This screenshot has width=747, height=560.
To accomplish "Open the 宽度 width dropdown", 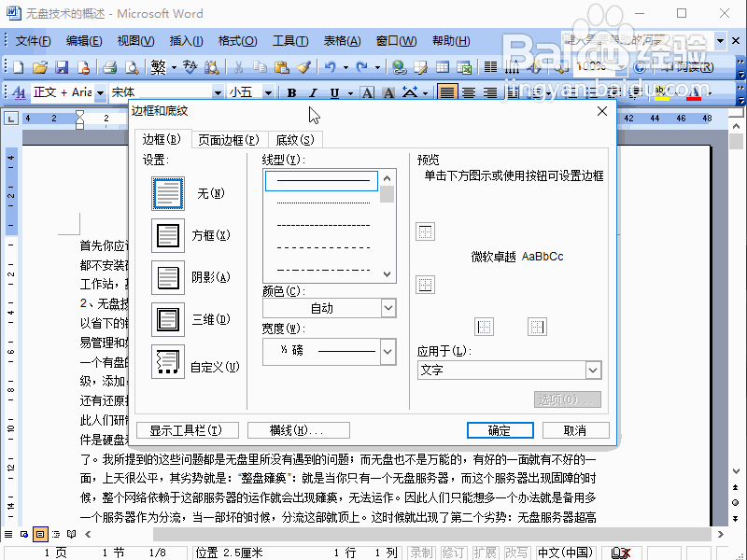I will pos(388,352).
